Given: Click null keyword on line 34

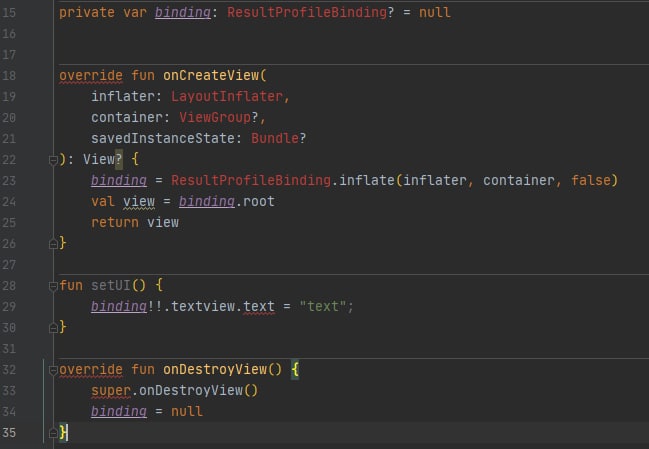Looking at the screenshot, I should point(187,411).
